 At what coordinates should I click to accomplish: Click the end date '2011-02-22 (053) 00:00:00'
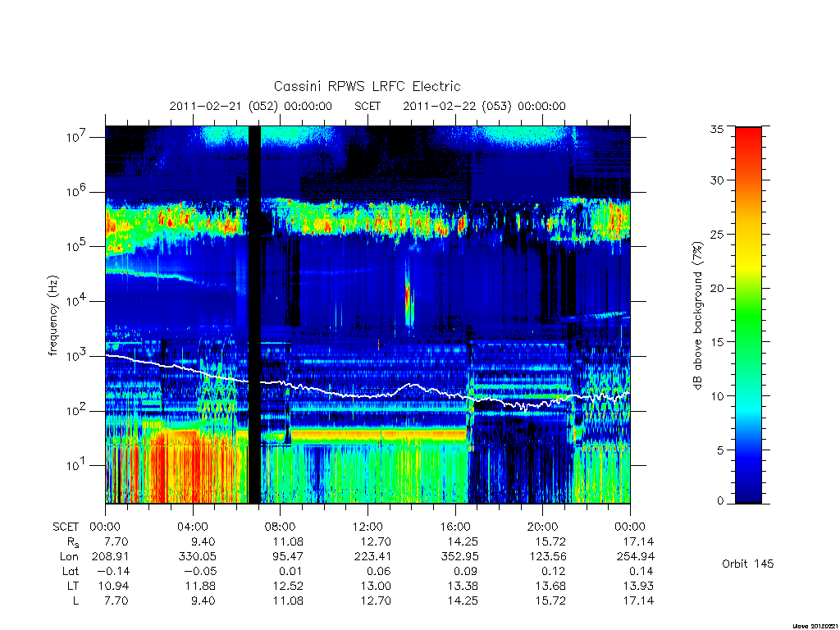tap(484, 106)
